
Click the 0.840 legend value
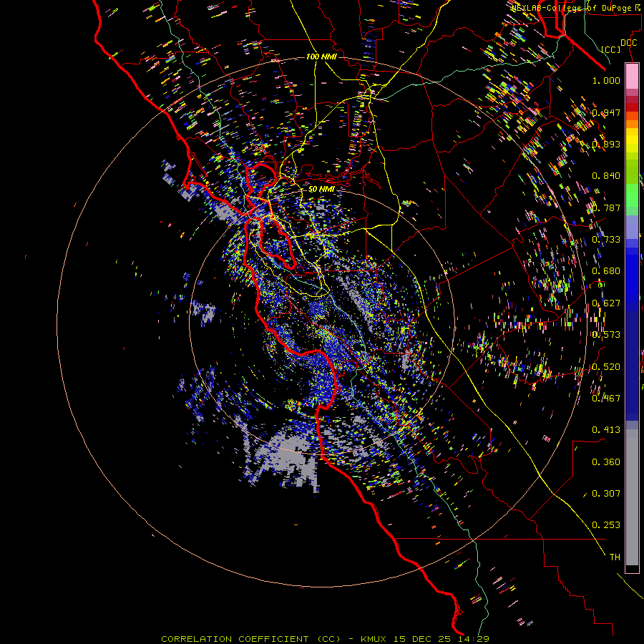click(x=606, y=176)
